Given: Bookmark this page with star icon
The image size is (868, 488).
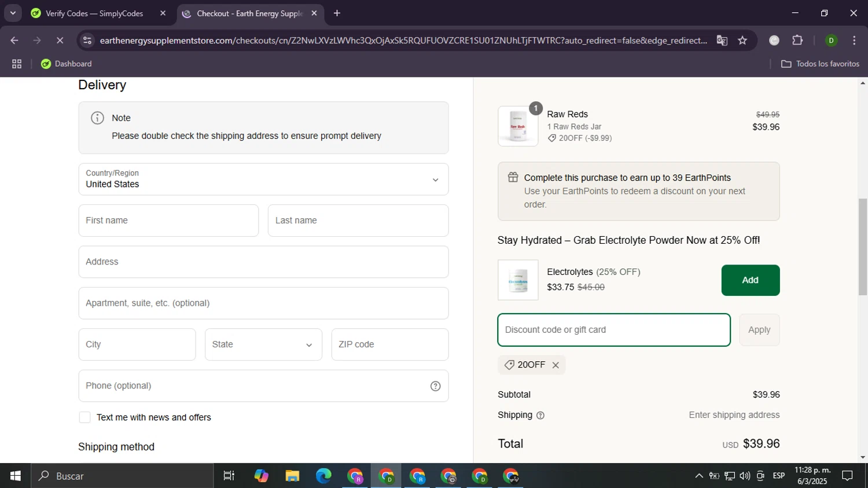Looking at the screenshot, I should [x=742, y=41].
